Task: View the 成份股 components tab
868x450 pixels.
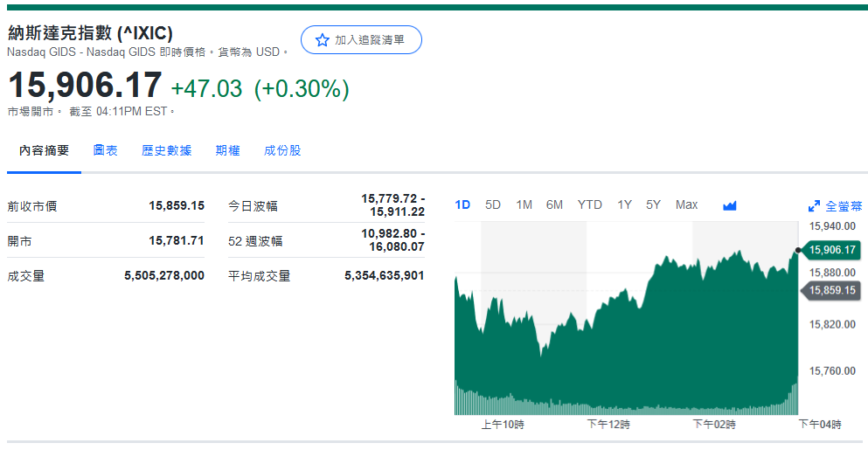Action: coord(282,150)
